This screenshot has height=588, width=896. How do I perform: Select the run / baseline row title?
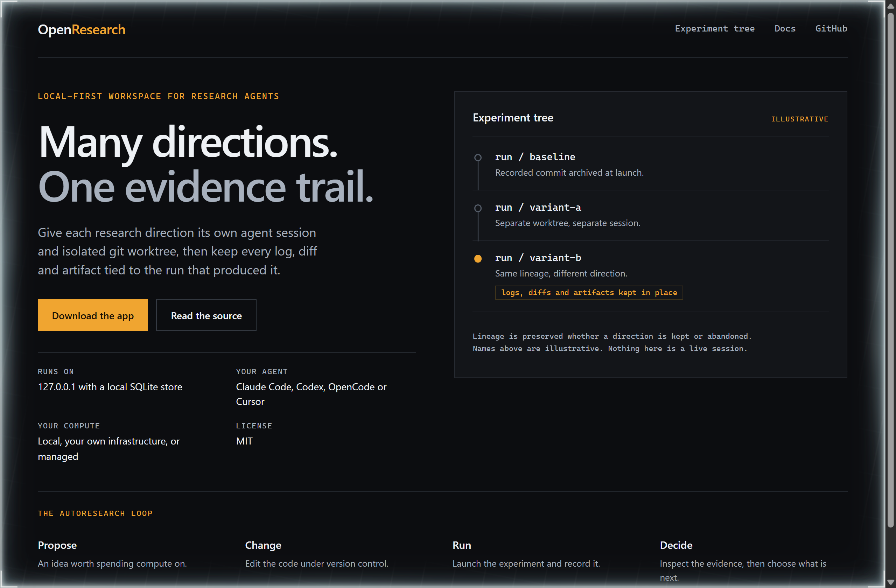point(534,156)
